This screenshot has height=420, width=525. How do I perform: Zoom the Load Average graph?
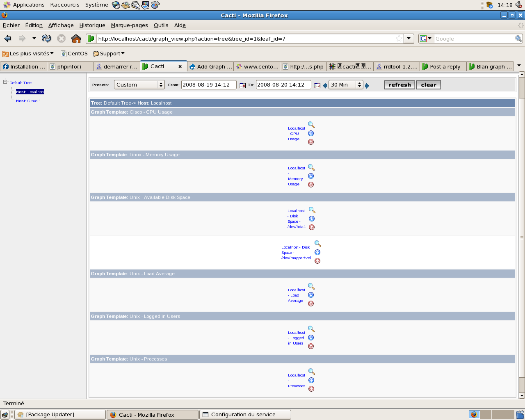[311, 286]
